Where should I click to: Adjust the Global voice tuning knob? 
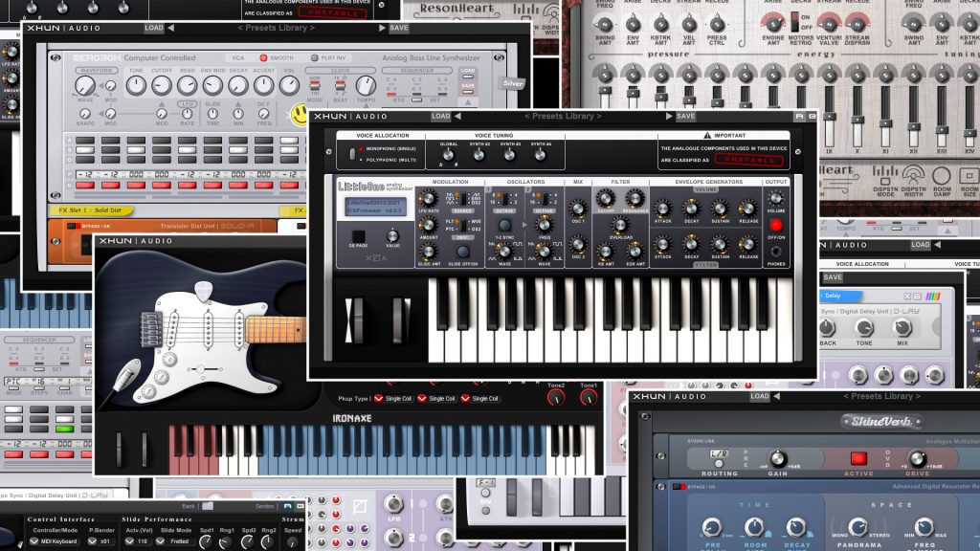coord(448,155)
